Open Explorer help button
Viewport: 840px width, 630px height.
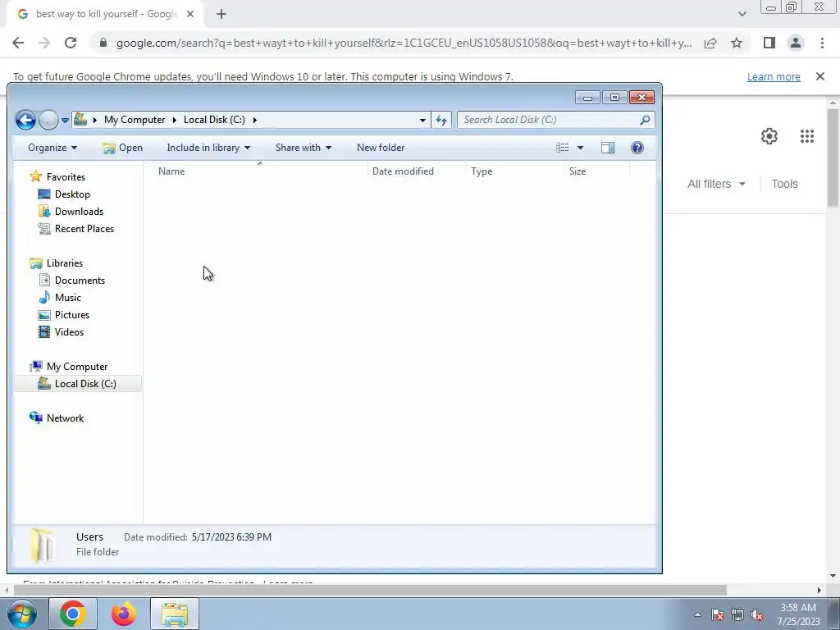(637, 148)
